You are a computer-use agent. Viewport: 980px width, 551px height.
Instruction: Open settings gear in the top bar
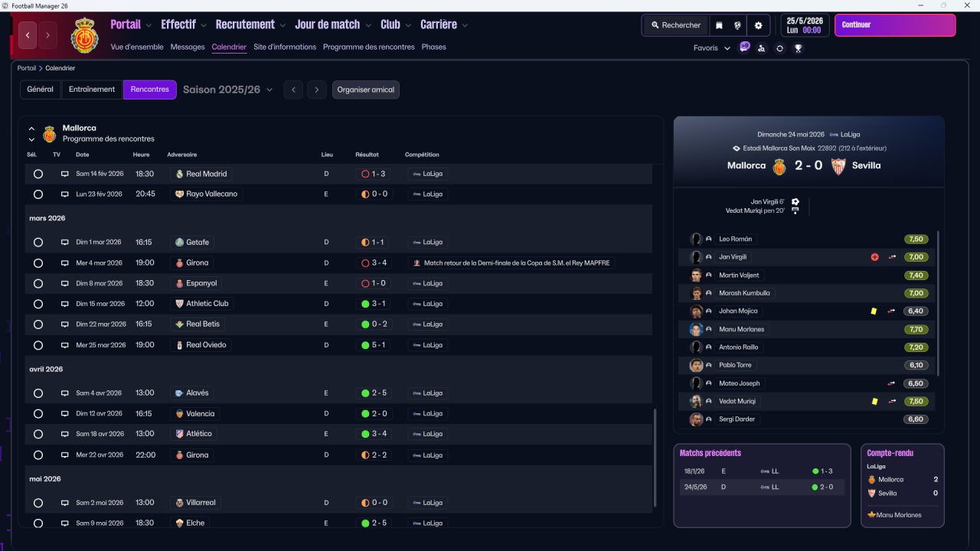(759, 25)
